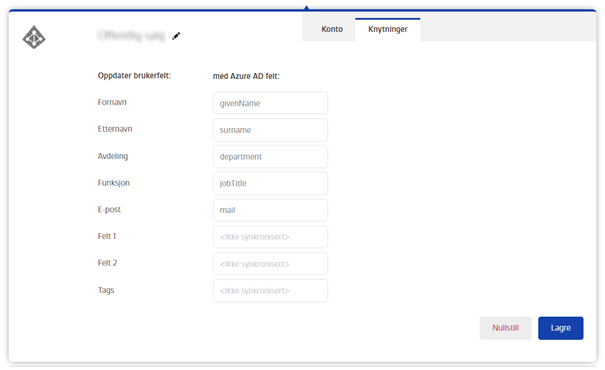Click the Lagre button

point(561,328)
